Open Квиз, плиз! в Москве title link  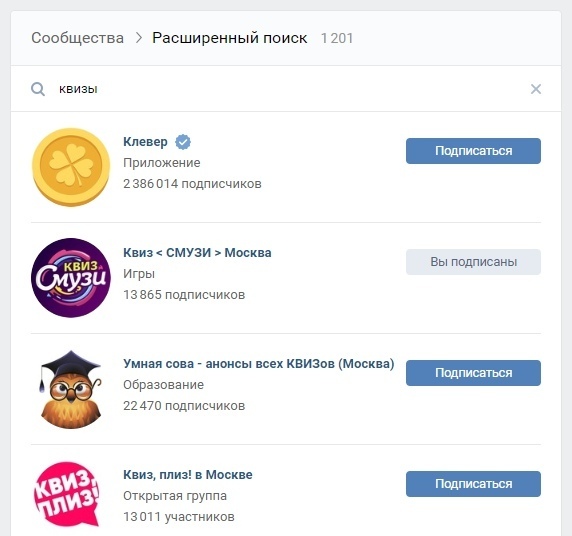point(188,475)
